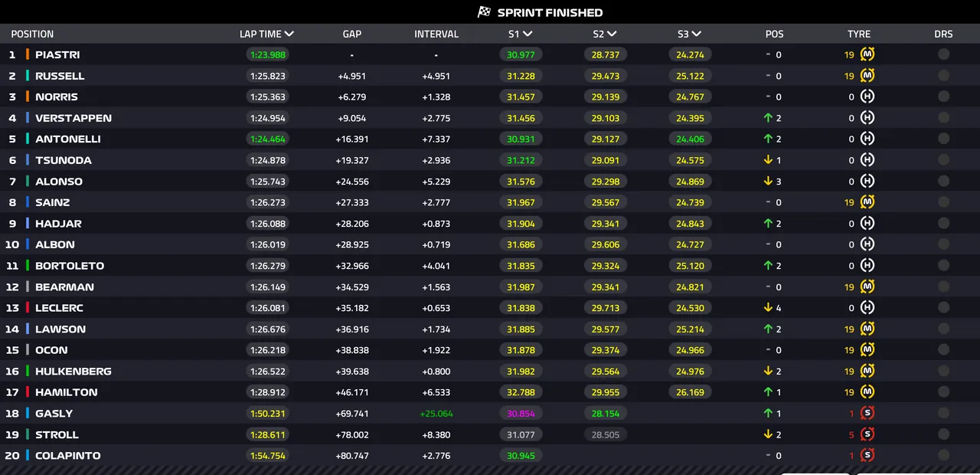Toggle the DRS indicator on Piastri's row
Viewport: 980px width, 475px height.
[943, 54]
